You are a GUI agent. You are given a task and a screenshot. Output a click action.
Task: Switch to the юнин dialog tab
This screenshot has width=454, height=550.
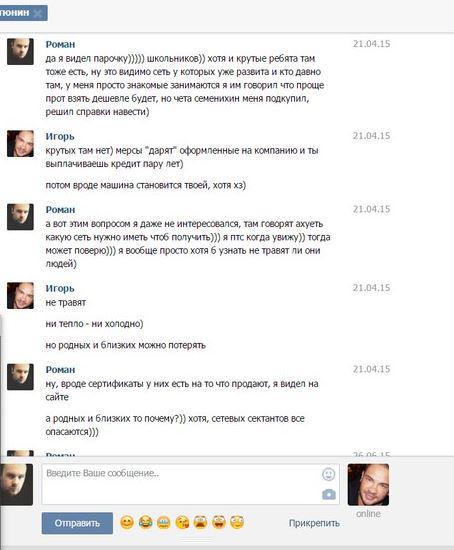click(15, 13)
